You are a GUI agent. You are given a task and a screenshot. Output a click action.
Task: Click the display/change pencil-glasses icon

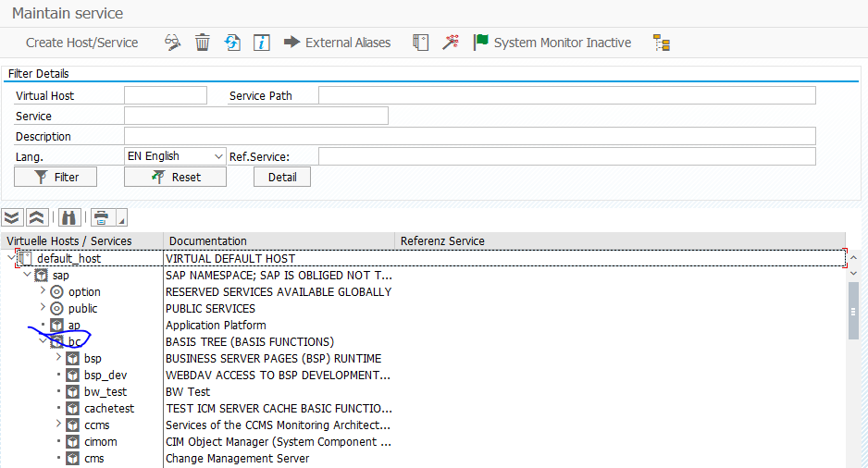(x=173, y=43)
